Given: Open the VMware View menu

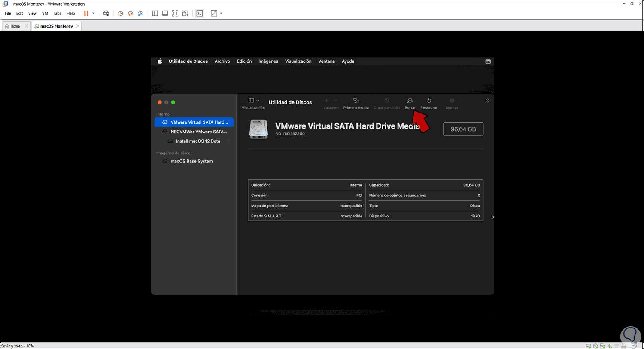Looking at the screenshot, I should click(x=33, y=13).
